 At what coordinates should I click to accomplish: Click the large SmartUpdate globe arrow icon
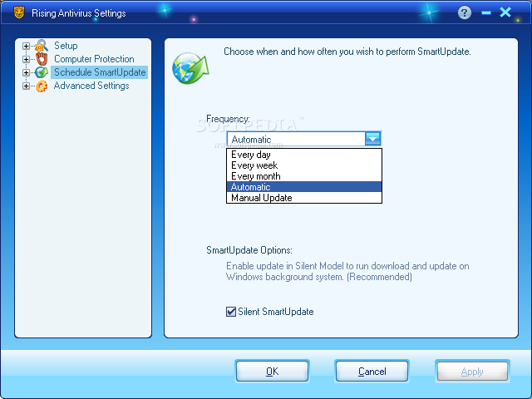pos(190,68)
